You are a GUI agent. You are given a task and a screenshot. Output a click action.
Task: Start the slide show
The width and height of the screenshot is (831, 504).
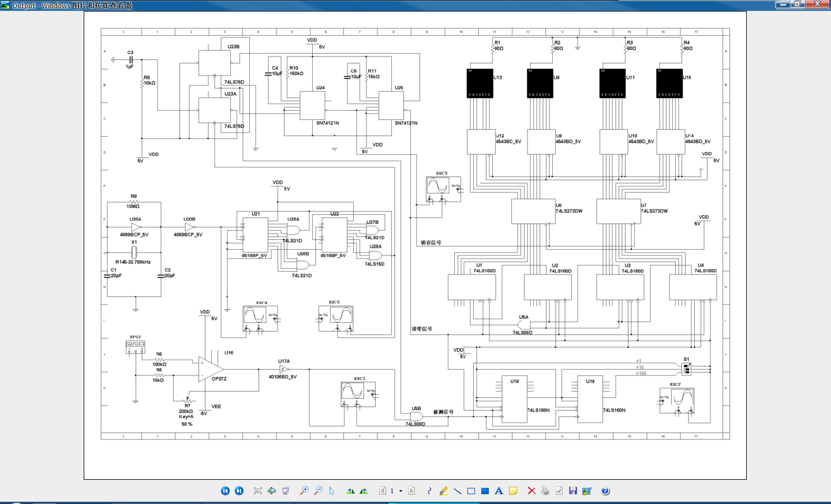286,491
